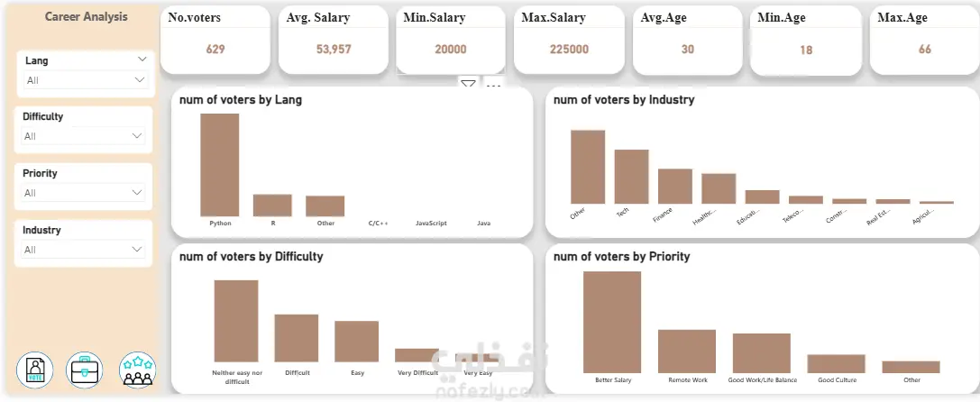Image resolution: width=980 pixels, height=402 pixels.
Task: Collapse the Lang slicer header chevron
Action: tap(142, 59)
